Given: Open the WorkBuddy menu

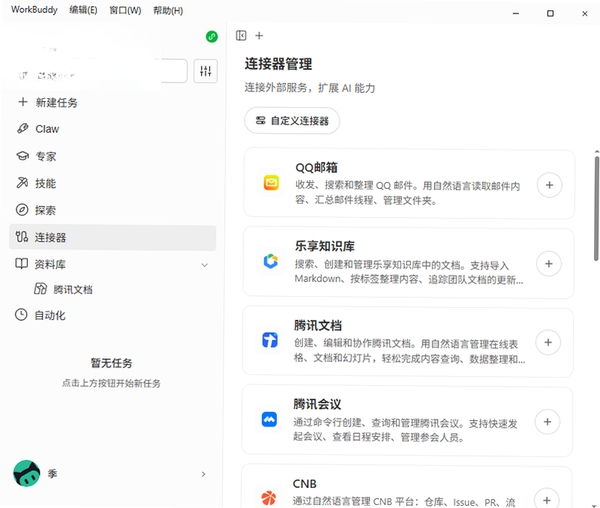Looking at the screenshot, I should tap(34, 10).
